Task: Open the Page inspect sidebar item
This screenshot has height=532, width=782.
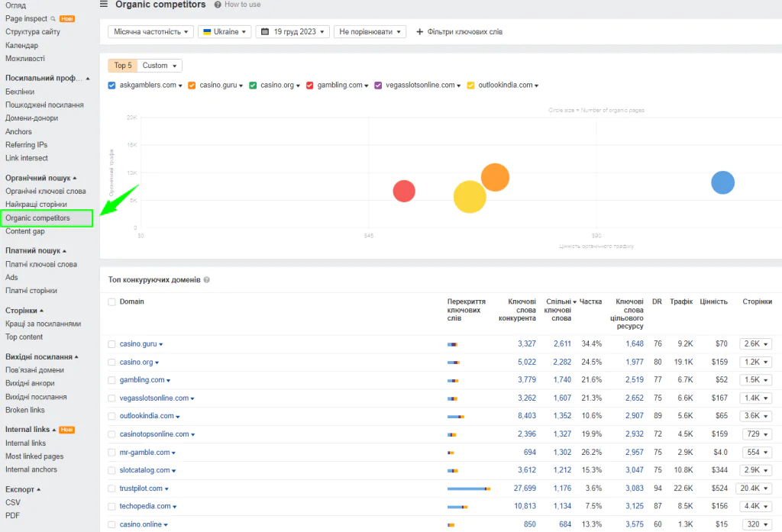Action: pos(27,18)
